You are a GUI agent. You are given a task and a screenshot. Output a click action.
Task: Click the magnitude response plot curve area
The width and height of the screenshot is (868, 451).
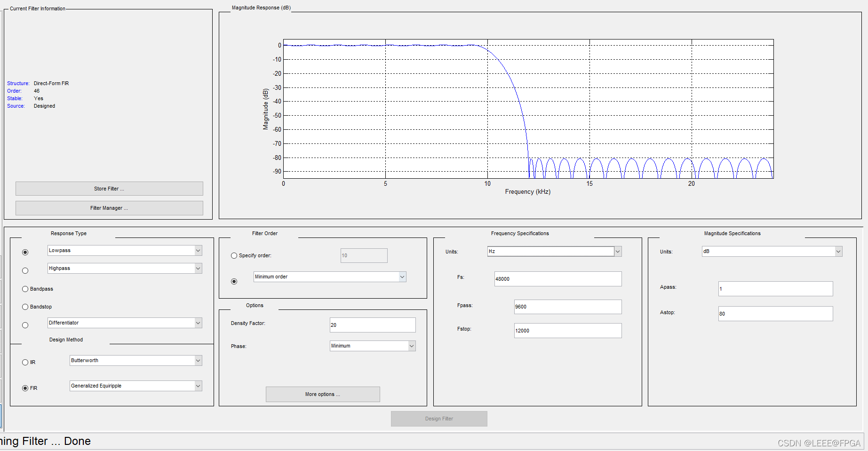point(528,109)
